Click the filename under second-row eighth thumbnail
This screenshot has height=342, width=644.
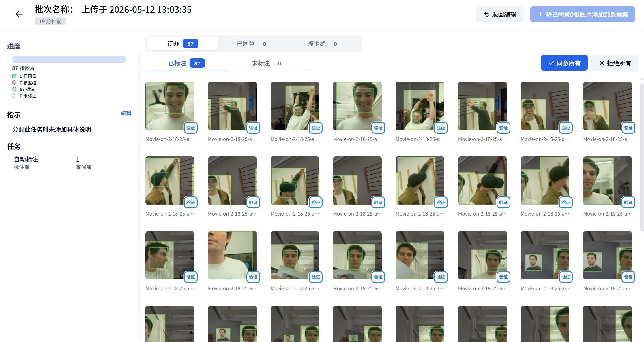point(607,214)
